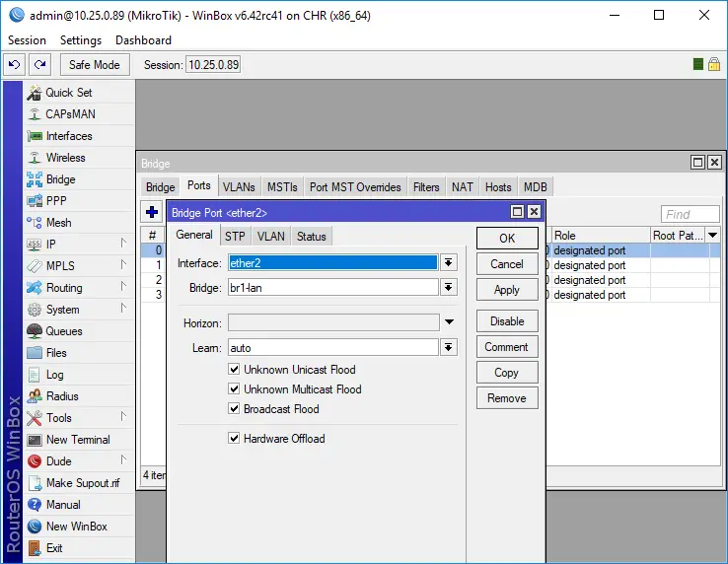Click the Remove button
728x564 pixels.
(x=507, y=398)
